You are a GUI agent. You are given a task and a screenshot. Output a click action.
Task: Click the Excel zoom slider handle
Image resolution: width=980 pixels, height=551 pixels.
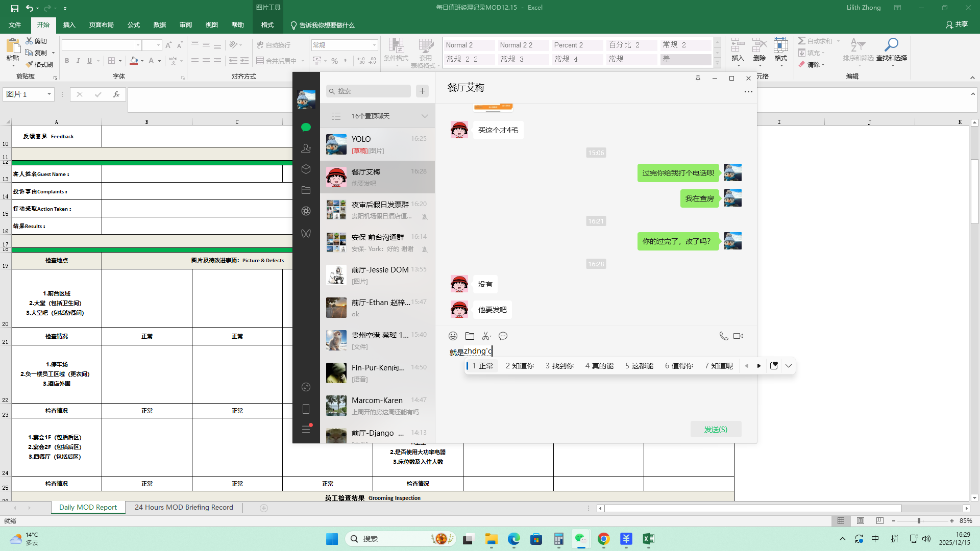point(919,521)
